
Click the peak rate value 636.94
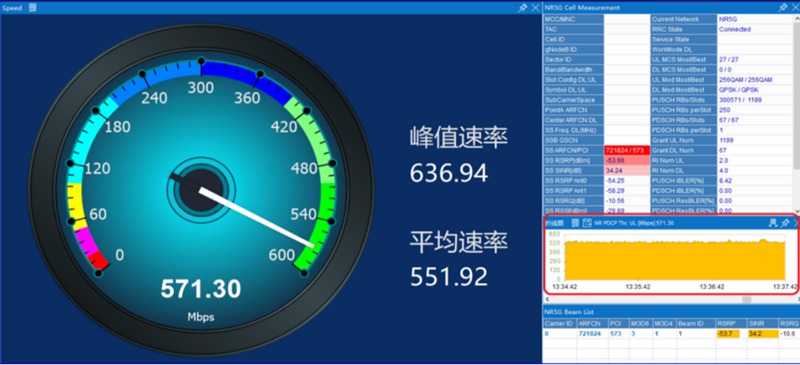449,174
